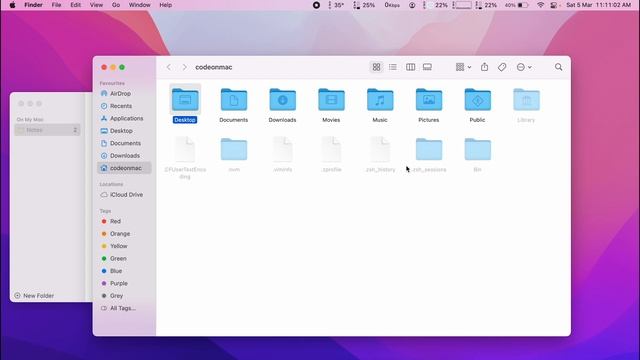Viewport: 640px width, 360px height.
Task: Open the File menu
Action: coord(56,5)
